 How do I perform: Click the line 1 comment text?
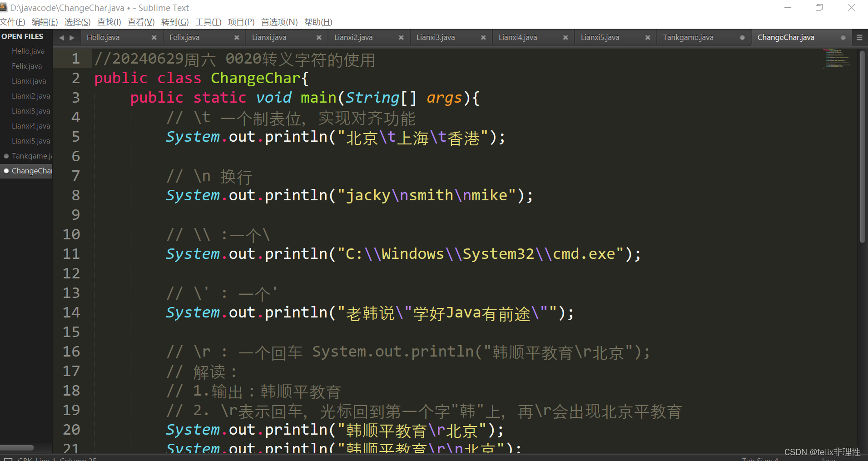click(x=235, y=59)
